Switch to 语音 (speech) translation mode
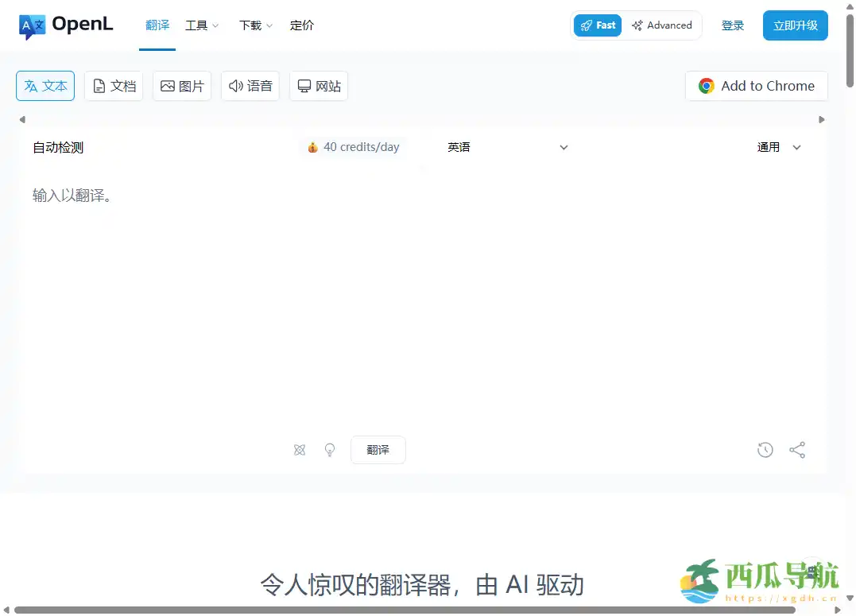856x616 pixels. coord(250,85)
